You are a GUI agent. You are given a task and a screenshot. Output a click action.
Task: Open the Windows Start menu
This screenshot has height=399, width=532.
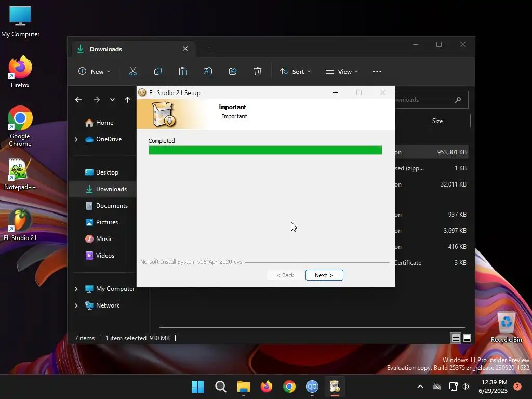tap(197, 387)
